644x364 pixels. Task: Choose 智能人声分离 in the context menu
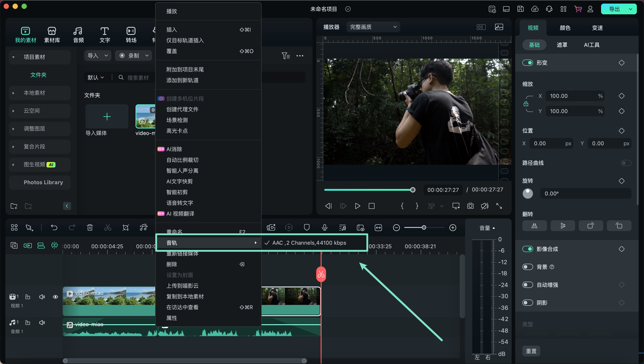click(x=208, y=171)
